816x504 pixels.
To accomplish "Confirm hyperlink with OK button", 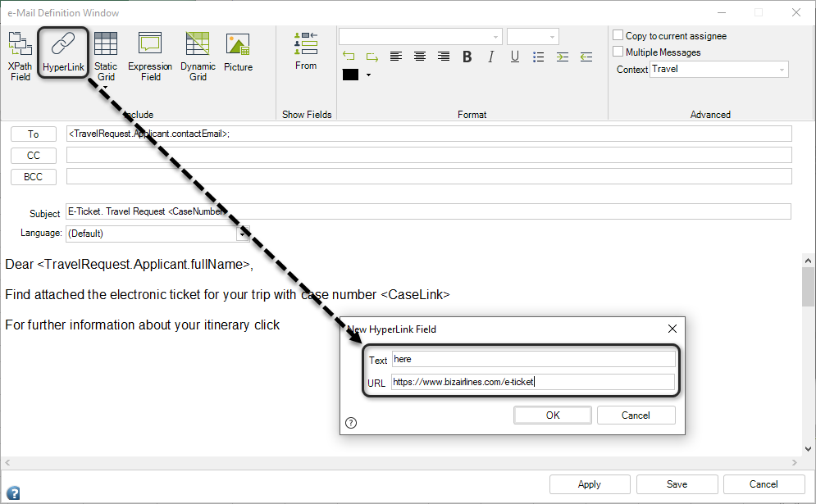I will [x=553, y=415].
